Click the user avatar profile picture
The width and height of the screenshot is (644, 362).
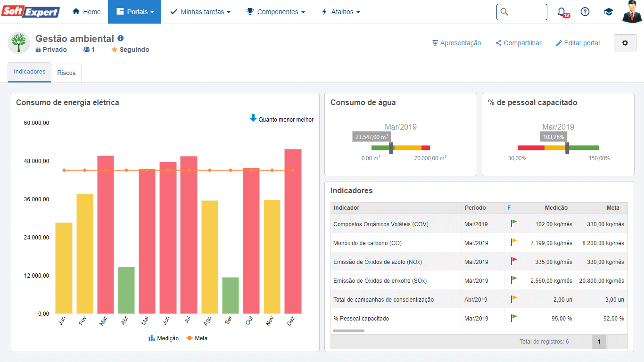pyautogui.click(x=632, y=12)
